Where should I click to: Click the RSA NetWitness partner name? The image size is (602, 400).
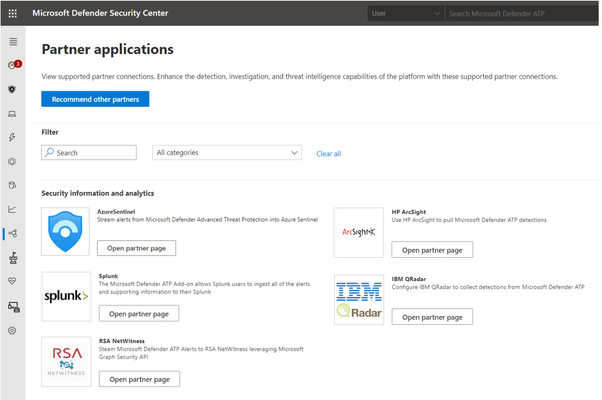click(122, 341)
